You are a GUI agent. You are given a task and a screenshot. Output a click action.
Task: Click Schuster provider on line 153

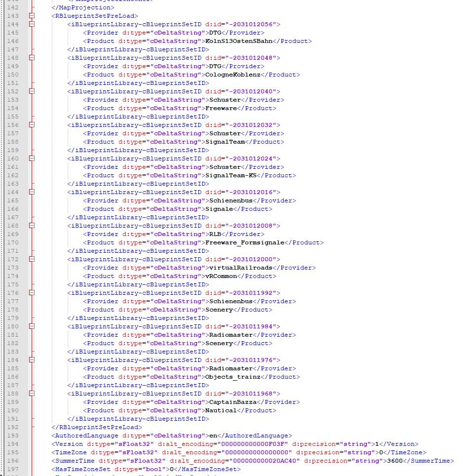225,100
